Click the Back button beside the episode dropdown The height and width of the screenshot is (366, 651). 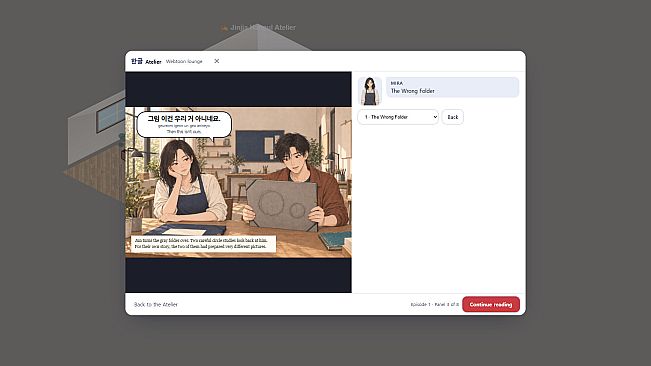453,117
